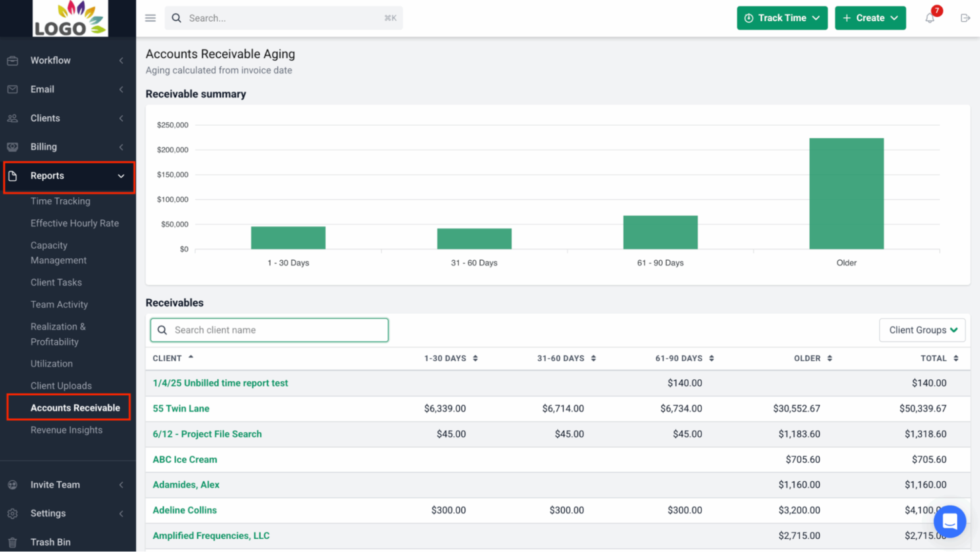The width and height of the screenshot is (980, 552).
Task: Select the Clients icon in the sidebar
Action: (13, 118)
